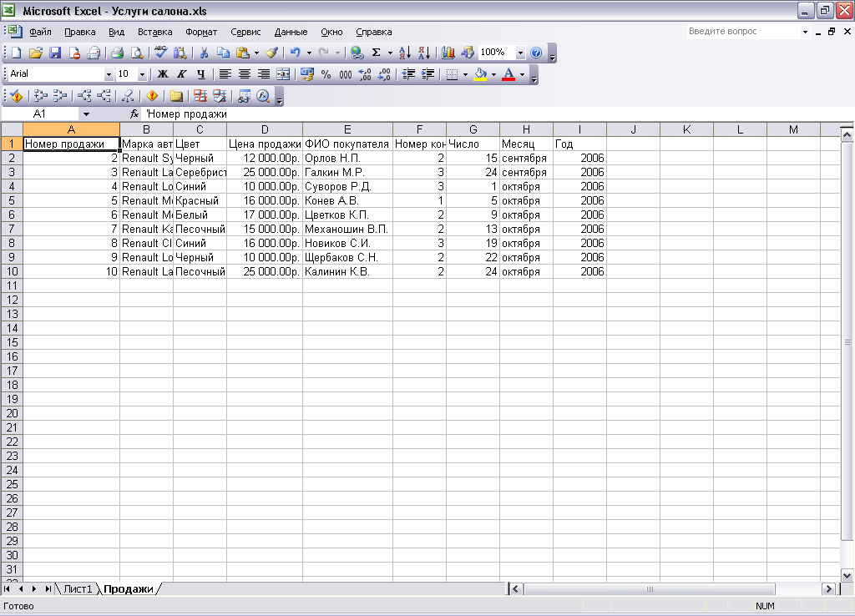
Task: Apply Percent style icon
Action: pyautogui.click(x=326, y=74)
